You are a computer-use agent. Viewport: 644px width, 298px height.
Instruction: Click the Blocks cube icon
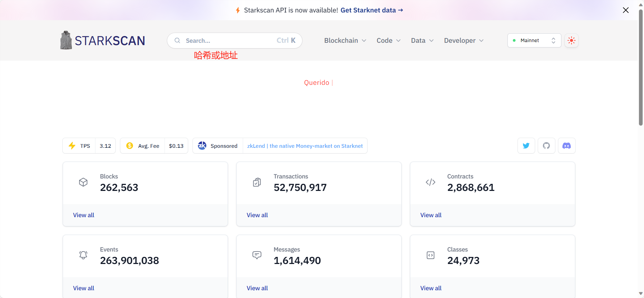(x=83, y=182)
